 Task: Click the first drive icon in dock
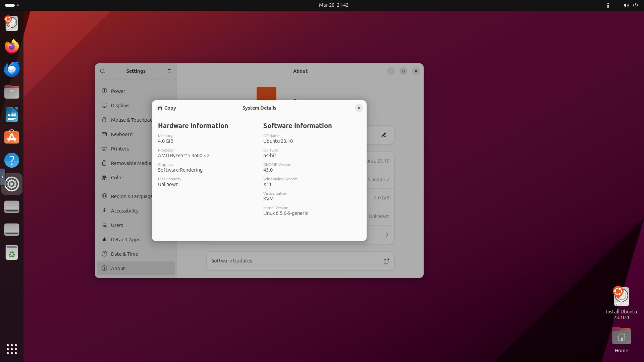coord(12,207)
